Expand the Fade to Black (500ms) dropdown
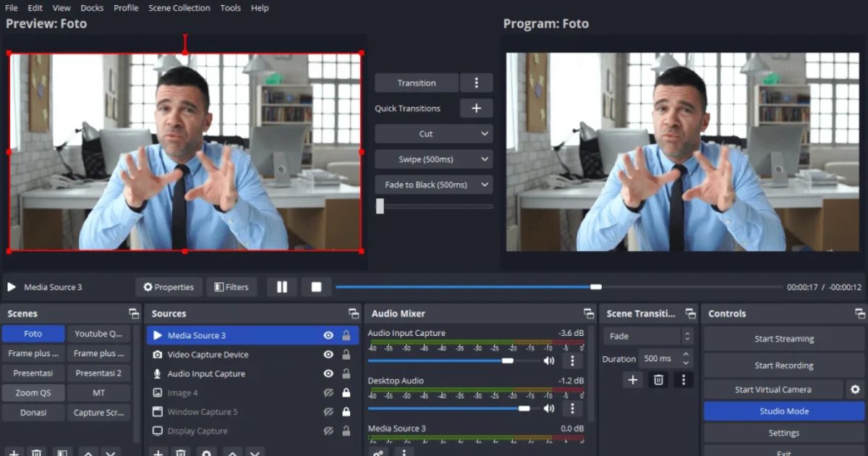Image resolution: width=868 pixels, height=456 pixels. (433, 185)
